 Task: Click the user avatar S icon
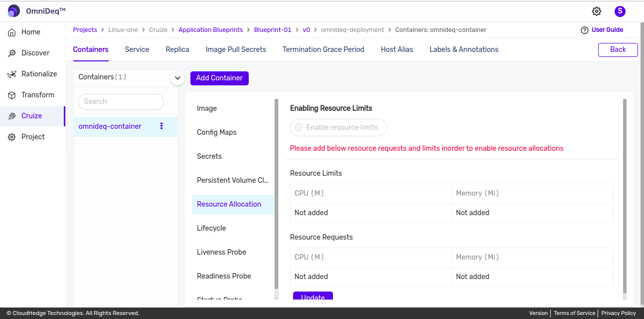(x=620, y=11)
